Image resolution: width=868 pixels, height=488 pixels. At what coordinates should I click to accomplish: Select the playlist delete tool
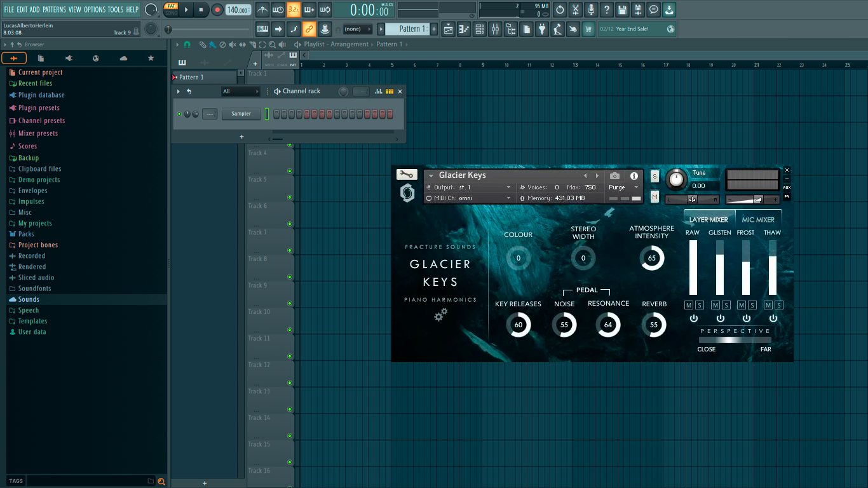tap(222, 44)
